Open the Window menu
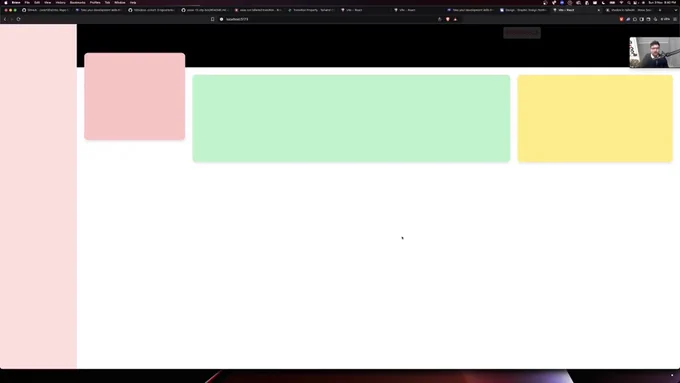The image size is (680, 383). click(120, 3)
